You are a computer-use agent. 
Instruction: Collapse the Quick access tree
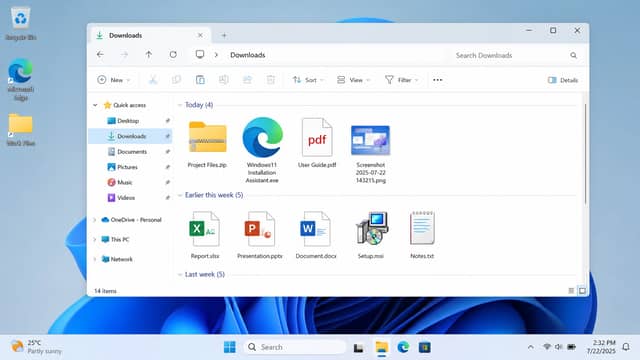click(95, 105)
